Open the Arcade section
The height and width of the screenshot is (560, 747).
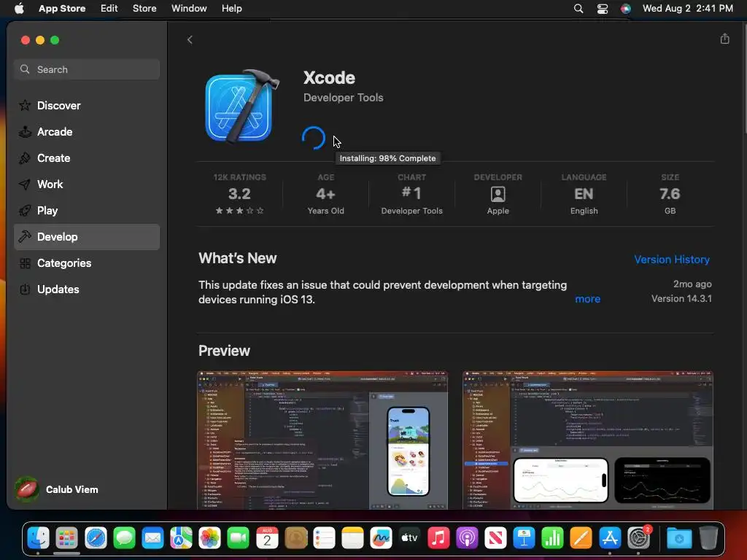[x=87, y=131]
